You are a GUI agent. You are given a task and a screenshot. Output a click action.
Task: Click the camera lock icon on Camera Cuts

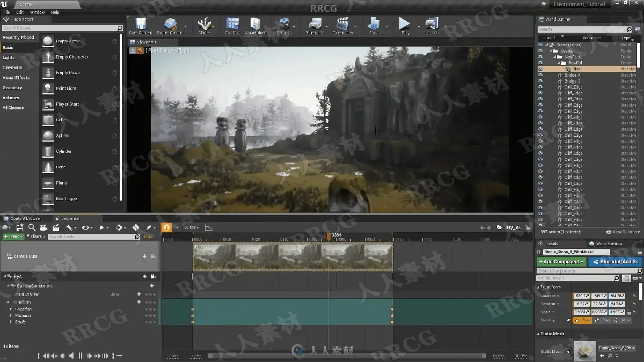tap(153, 256)
